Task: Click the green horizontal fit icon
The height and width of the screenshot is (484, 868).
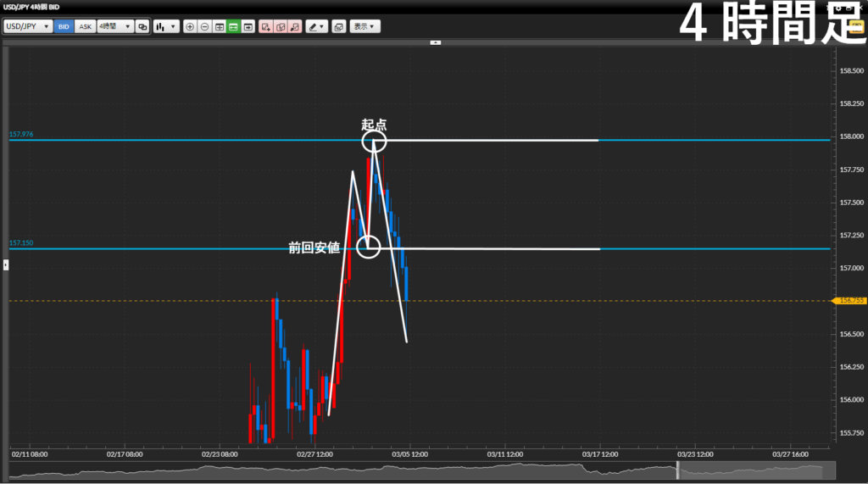Action: (x=233, y=26)
